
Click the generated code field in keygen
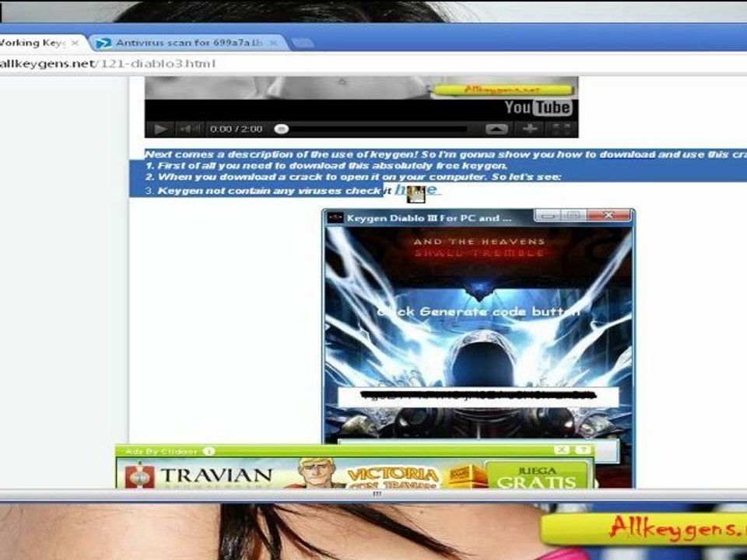[x=478, y=396]
